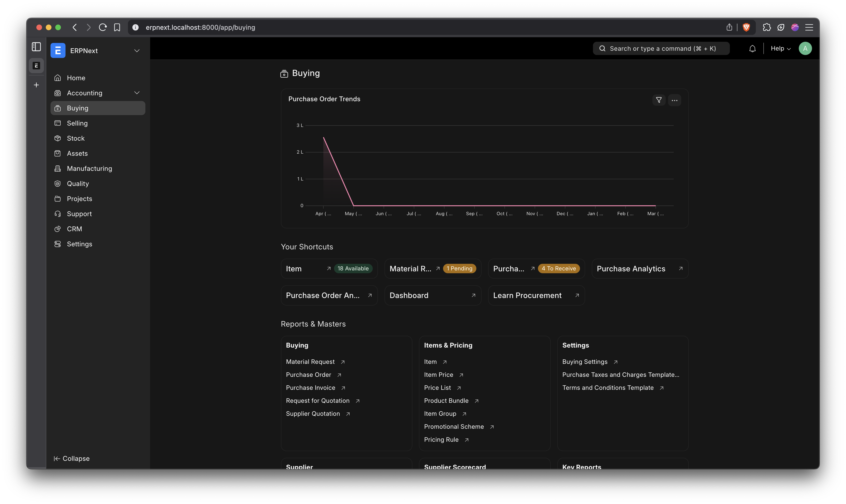This screenshot has height=504, width=846.
Task: Click the blue ERPNext logo
Action: point(58,50)
